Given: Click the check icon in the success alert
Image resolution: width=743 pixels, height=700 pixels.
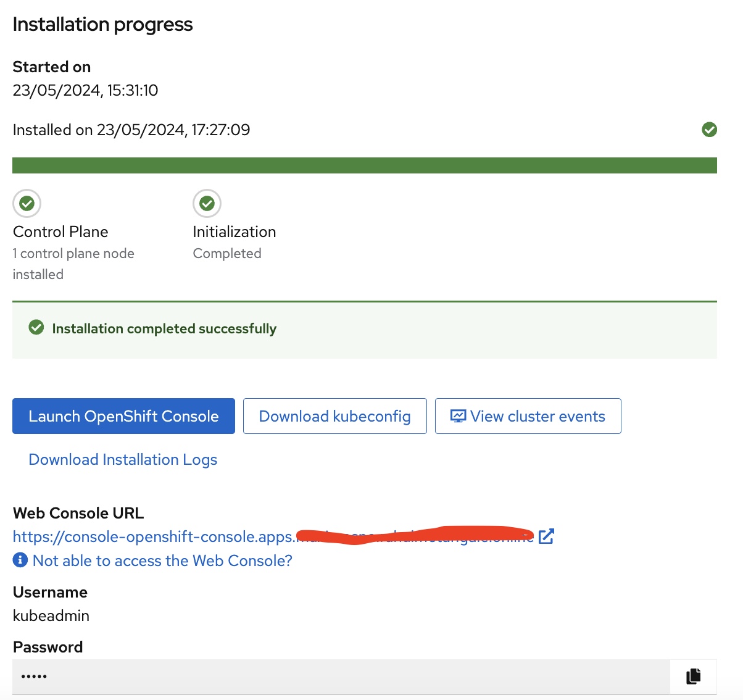Looking at the screenshot, I should coord(36,328).
